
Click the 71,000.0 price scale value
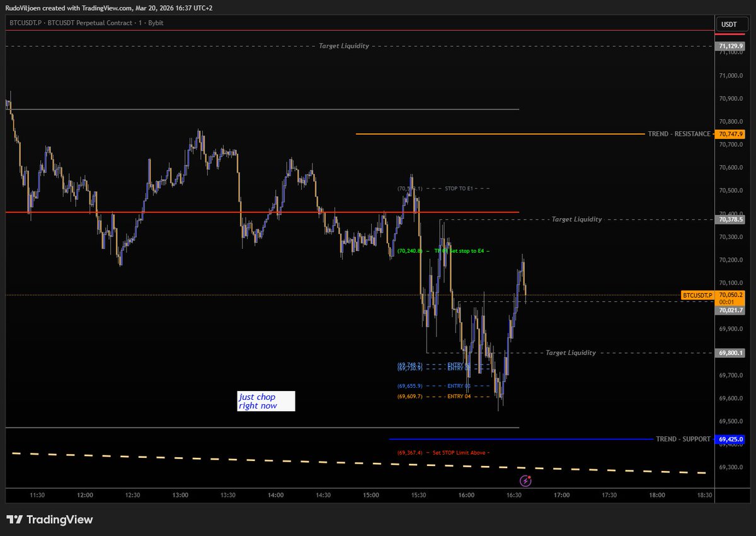731,76
